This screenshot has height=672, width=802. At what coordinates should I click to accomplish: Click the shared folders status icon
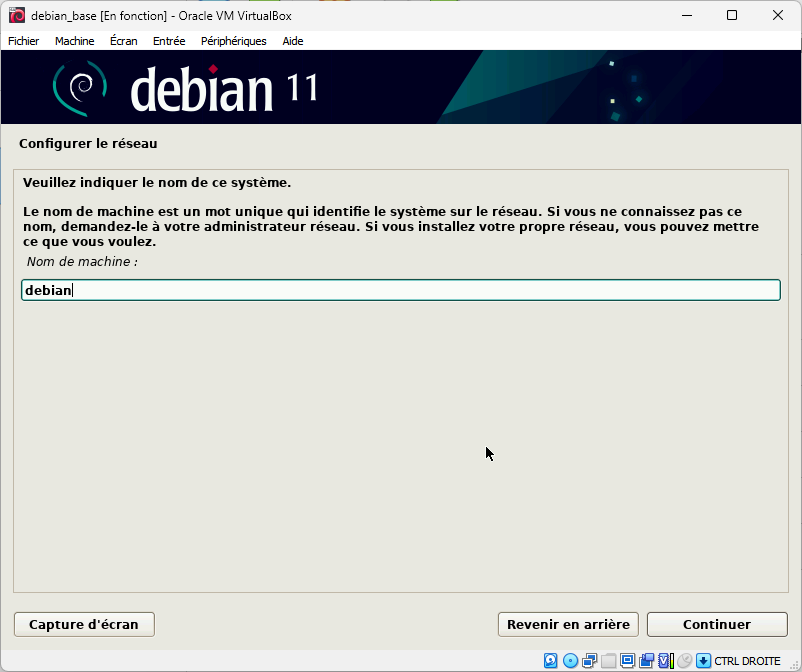click(609, 661)
